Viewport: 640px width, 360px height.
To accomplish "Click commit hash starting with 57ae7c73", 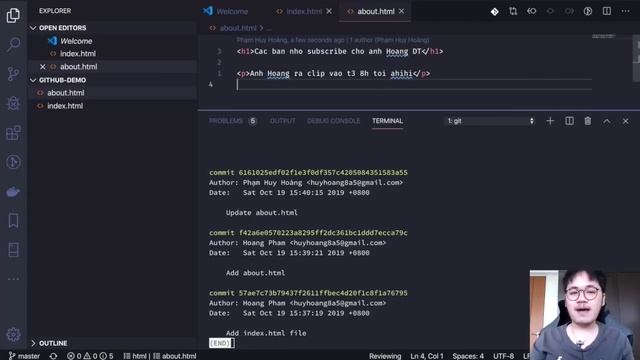I will 323,293.
